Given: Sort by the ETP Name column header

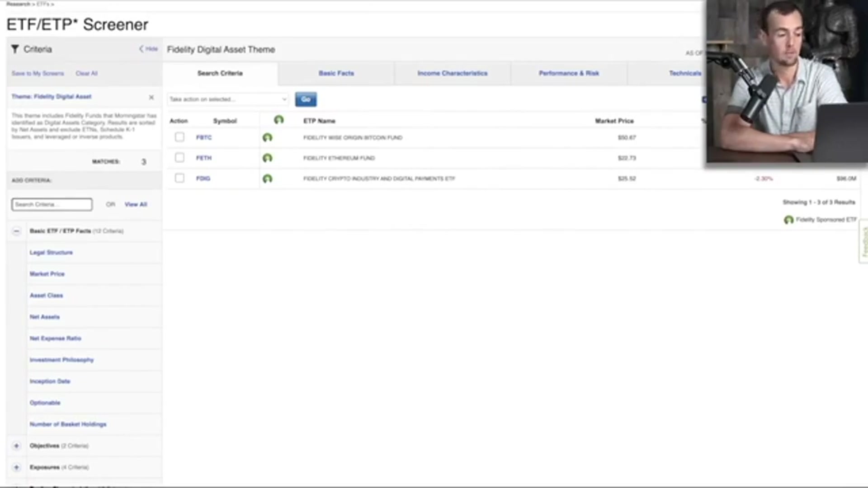Looking at the screenshot, I should click(319, 121).
